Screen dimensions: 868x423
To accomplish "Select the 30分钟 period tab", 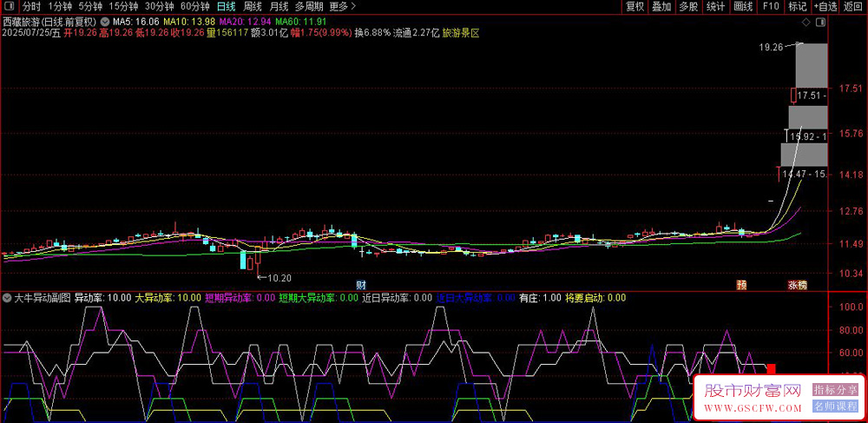I will pos(160,7).
